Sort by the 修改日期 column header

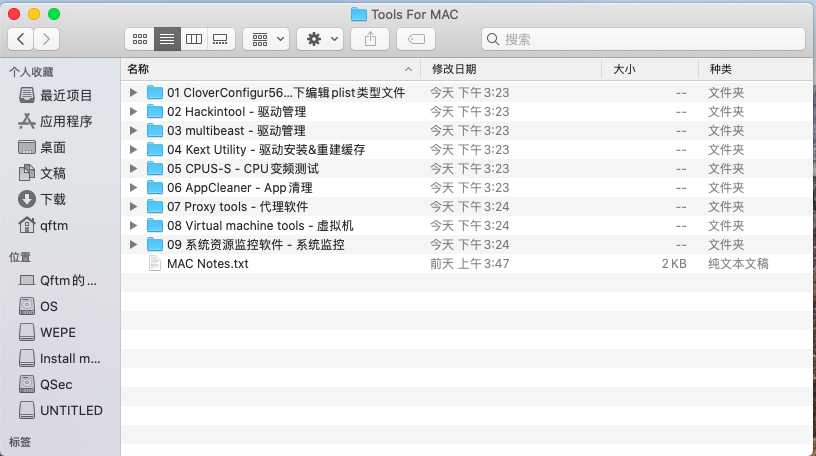pyautogui.click(x=511, y=69)
